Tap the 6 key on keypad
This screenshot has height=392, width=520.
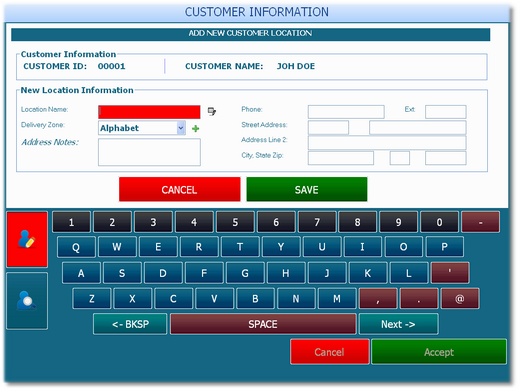coord(276,222)
